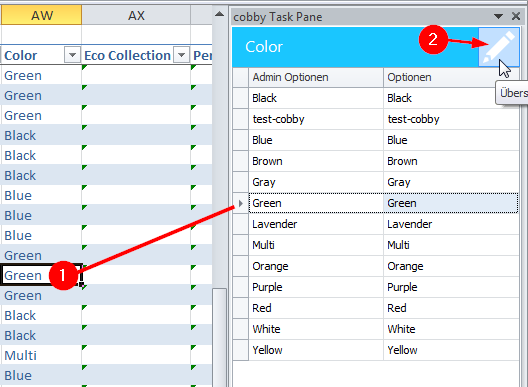Viewport: 528px width, 387px height.
Task: Open the Color column filter dropdown
Action: point(72,55)
